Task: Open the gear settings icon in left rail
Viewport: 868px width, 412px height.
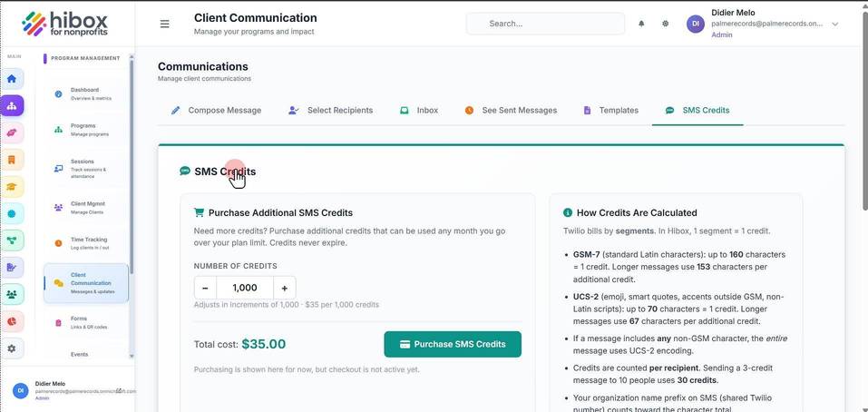Action: (x=12, y=348)
